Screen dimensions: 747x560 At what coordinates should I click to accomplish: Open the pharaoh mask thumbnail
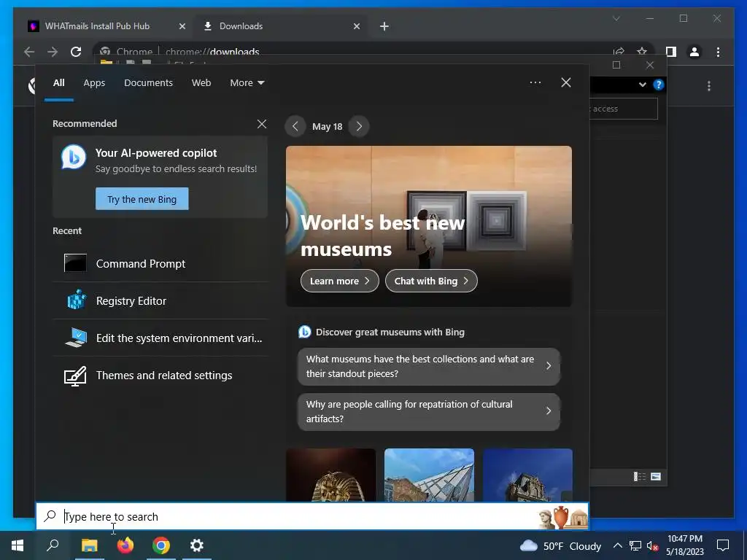click(x=330, y=475)
